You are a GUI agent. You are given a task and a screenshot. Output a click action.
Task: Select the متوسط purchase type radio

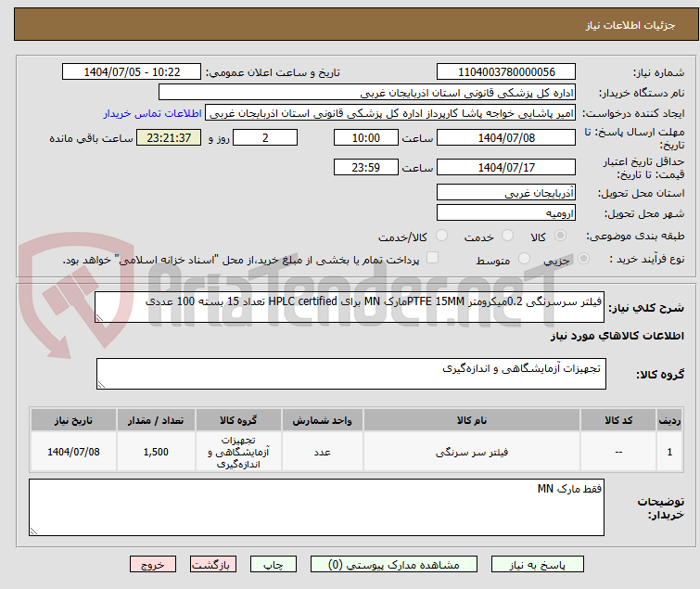(524, 259)
